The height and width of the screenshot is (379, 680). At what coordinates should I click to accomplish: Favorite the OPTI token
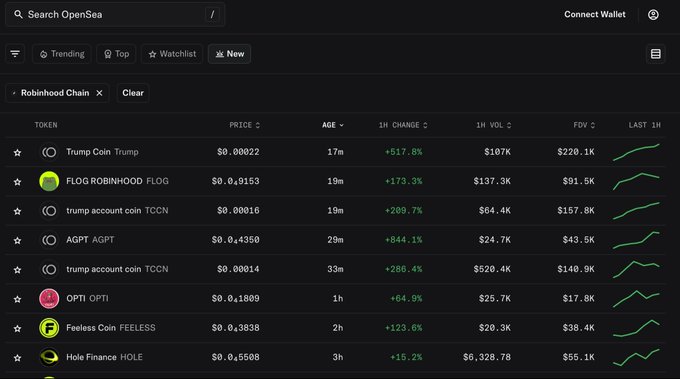[x=17, y=299]
